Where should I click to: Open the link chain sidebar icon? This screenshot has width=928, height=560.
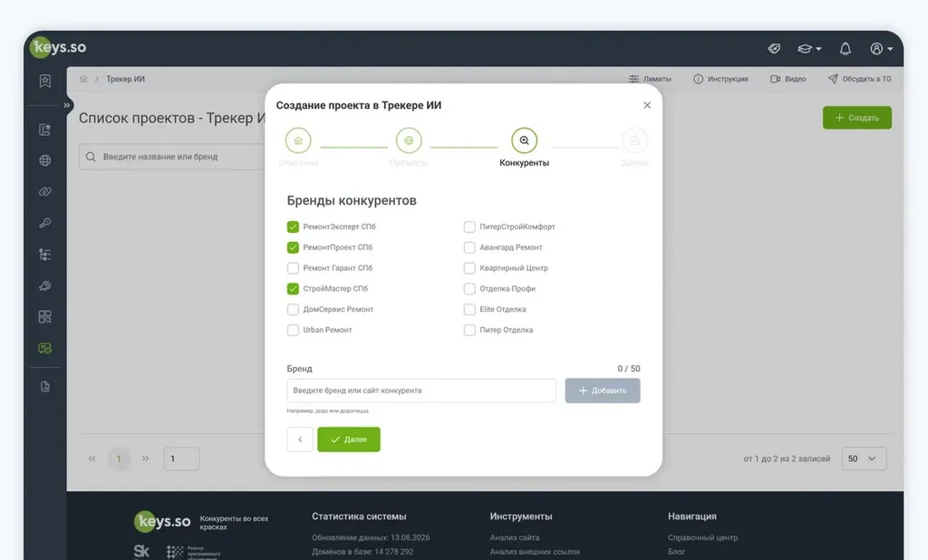(45, 192)
